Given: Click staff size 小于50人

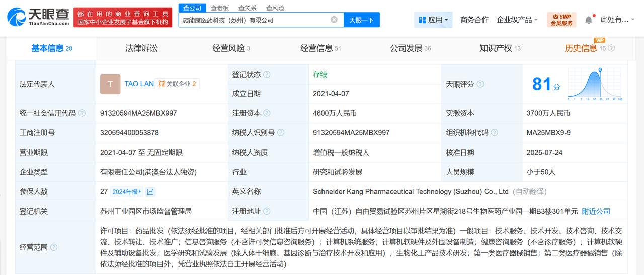Looking at the screenshot, I should (x=541, y=172).
